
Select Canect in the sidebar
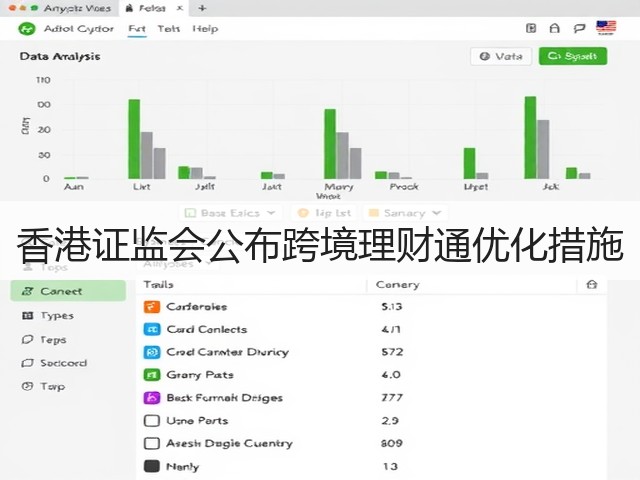pyautogui.click(x=68, y=291)
